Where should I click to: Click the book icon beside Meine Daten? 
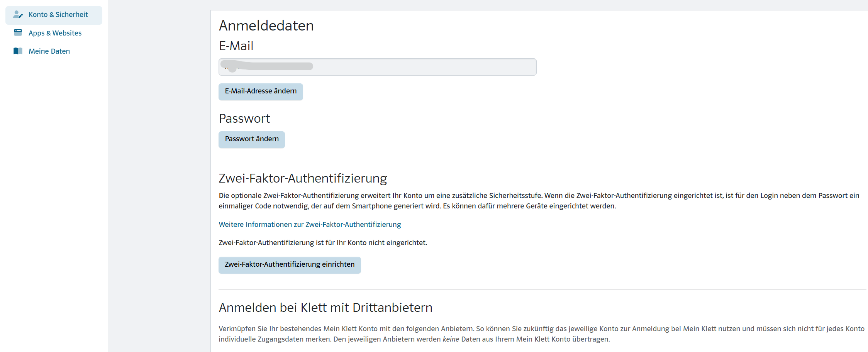pos(18,51)
